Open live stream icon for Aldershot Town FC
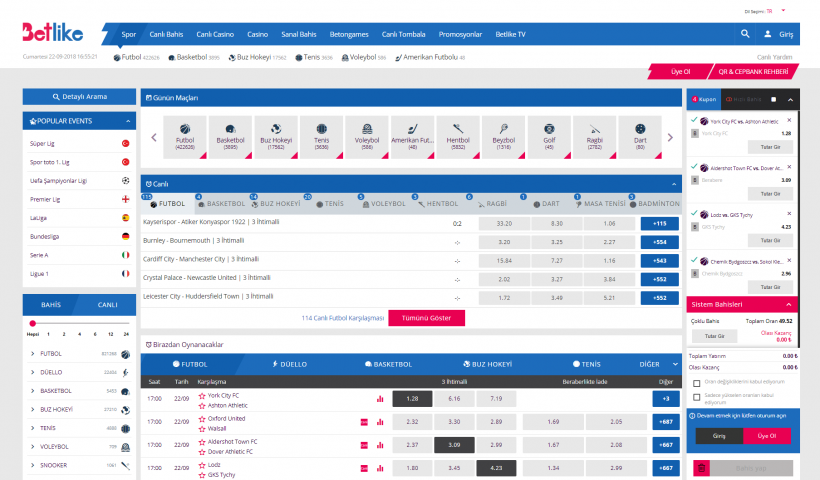The height and width of the screenshot is (480, 820). (364, 445)
